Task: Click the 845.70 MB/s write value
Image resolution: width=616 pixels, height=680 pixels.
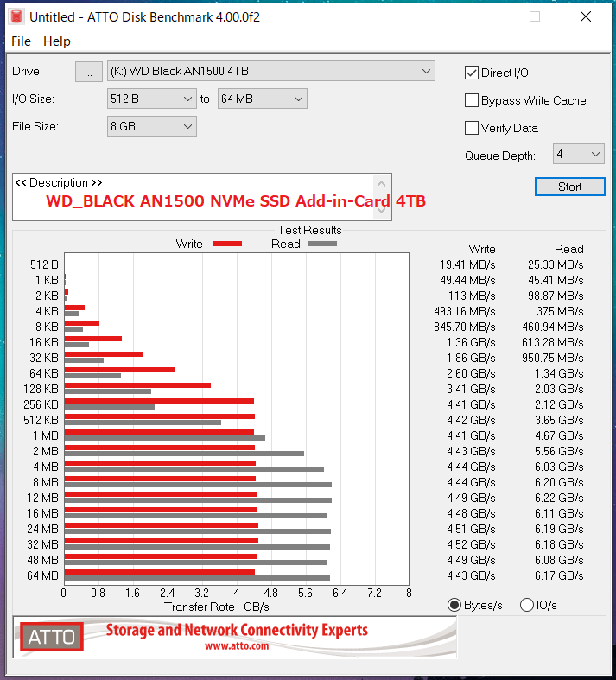Action: (x=464, y=327)
